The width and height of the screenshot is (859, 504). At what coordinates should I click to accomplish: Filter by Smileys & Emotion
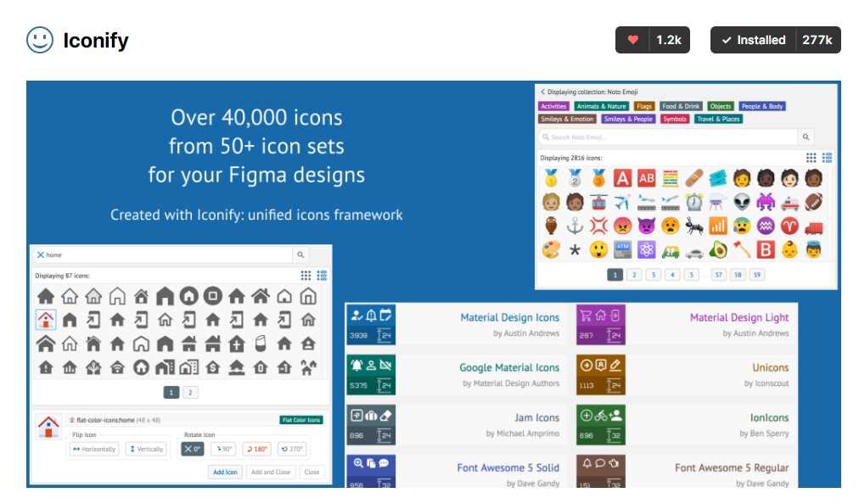coord(567,119)
